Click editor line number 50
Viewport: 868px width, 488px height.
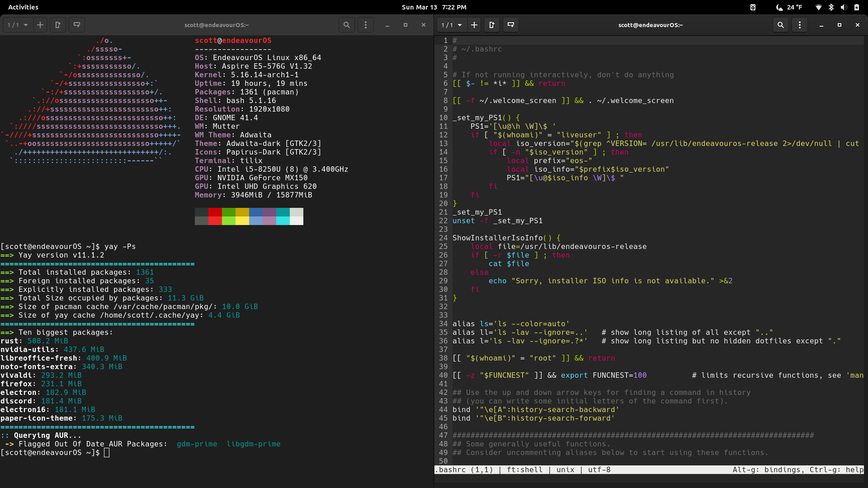tap(443, 461)
